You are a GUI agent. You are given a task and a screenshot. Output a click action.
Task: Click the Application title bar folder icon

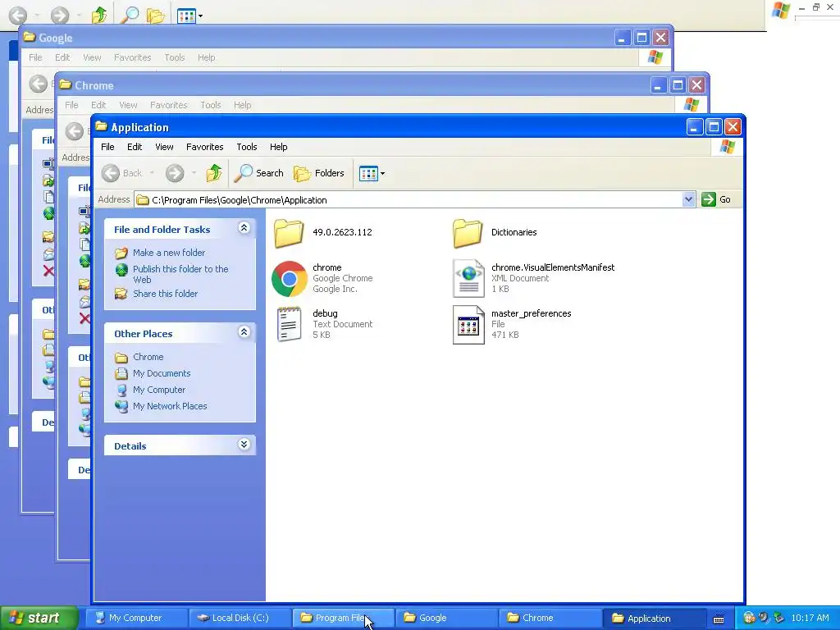click(101, 126)
